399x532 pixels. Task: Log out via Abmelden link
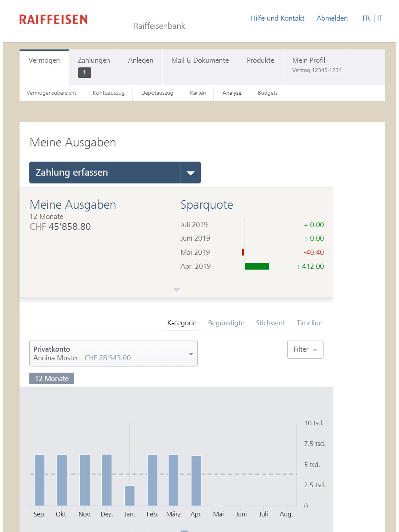coord(332,18)
